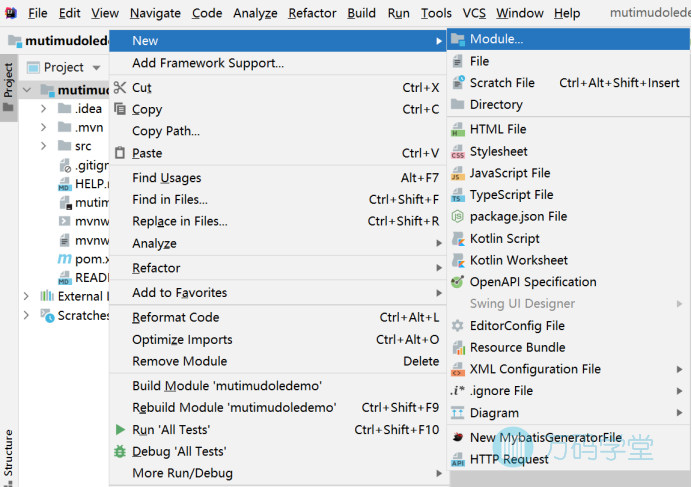The image size is (692, 487).
Task: Select the pom.xml file in the tree
Action: pyautogui.click(x=83, y=259)
